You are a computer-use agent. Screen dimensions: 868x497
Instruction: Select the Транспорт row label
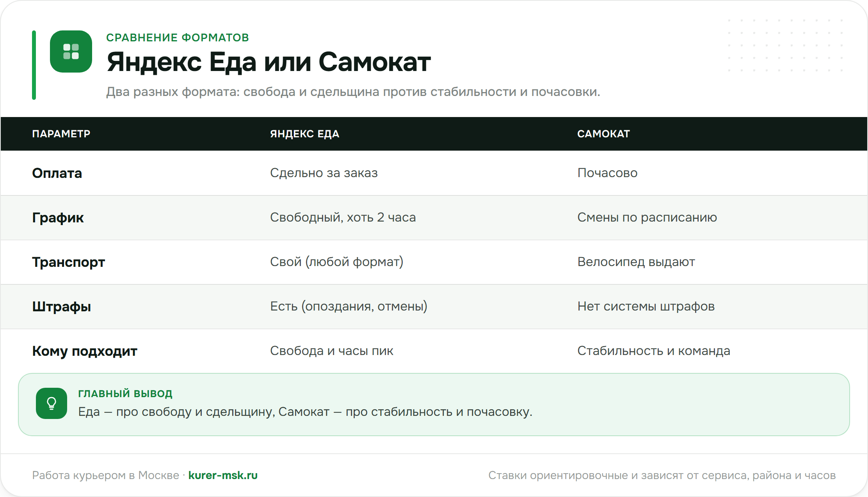69,262
